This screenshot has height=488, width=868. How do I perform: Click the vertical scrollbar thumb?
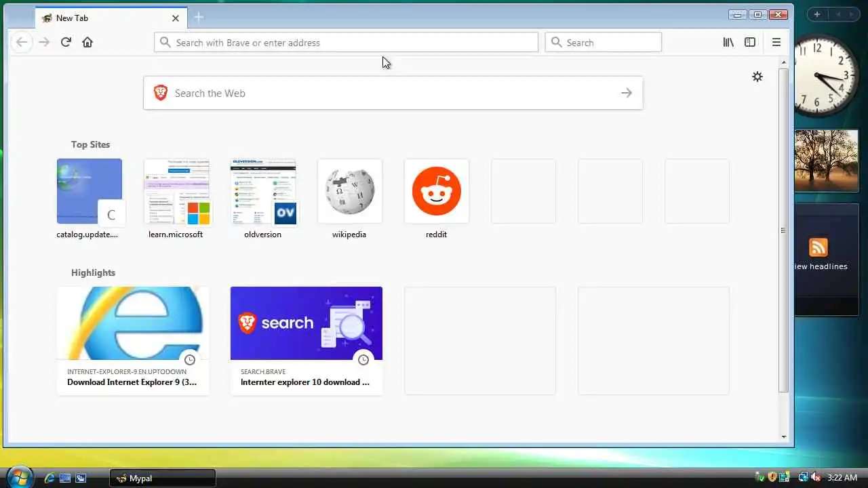point(784,230)
